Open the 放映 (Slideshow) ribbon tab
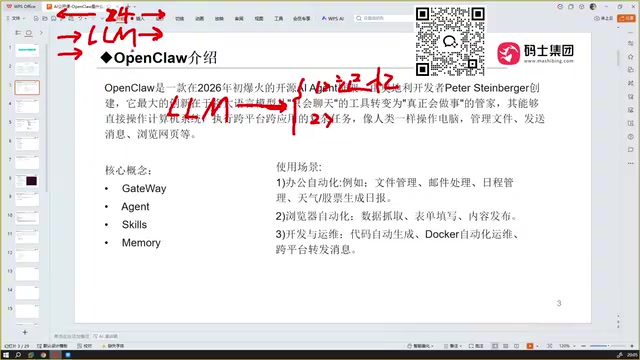The width and height of the screenshot is (640, 360). [x=219, y=18]
